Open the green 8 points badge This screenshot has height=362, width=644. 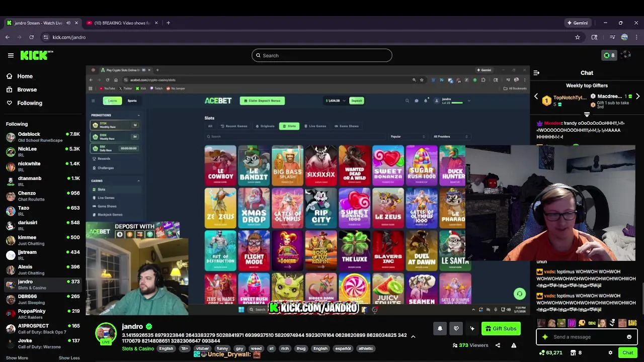pyautogui.click(x=609, y=55)
